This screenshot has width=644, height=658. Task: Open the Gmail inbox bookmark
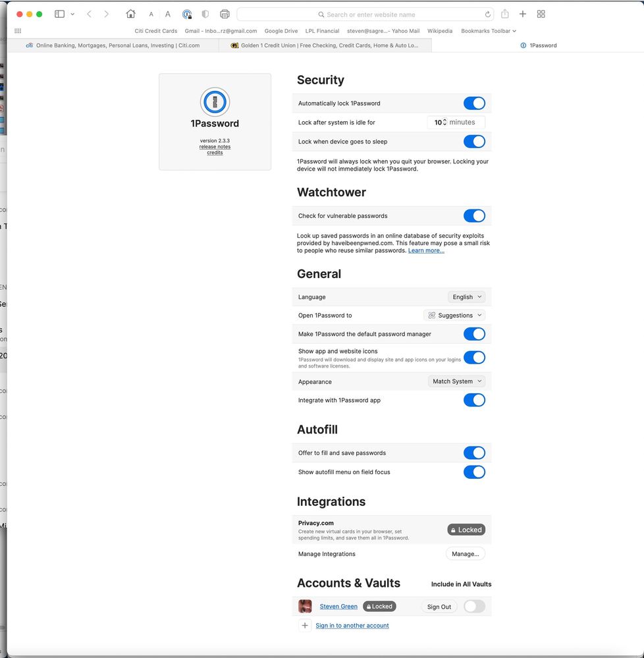point(221,31)
